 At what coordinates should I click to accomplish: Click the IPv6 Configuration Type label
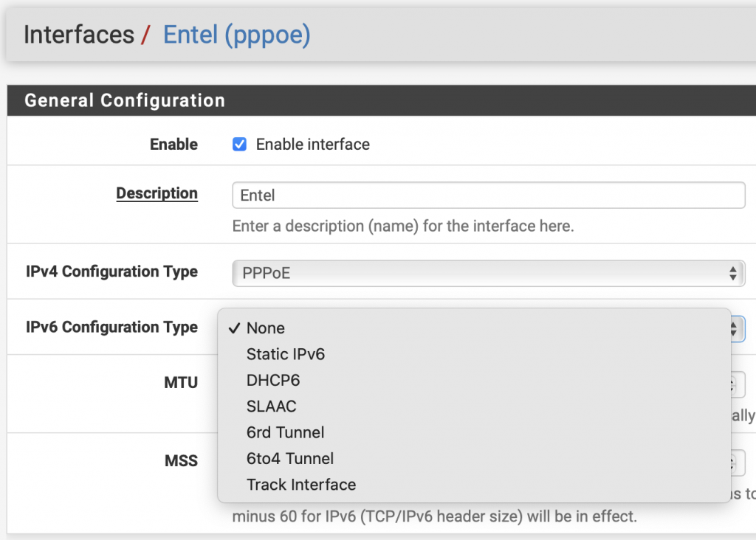(111, 327)
